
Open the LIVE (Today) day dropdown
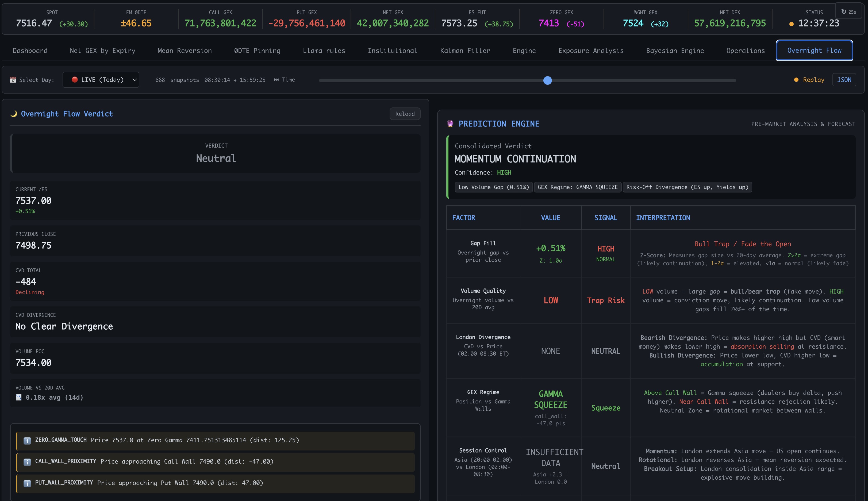tap(101, 80)
